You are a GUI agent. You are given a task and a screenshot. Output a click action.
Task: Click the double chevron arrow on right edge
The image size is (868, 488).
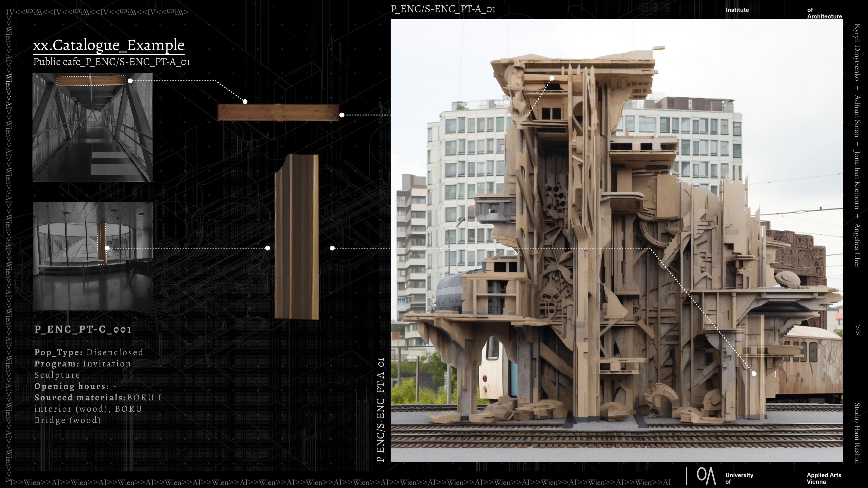857,330
